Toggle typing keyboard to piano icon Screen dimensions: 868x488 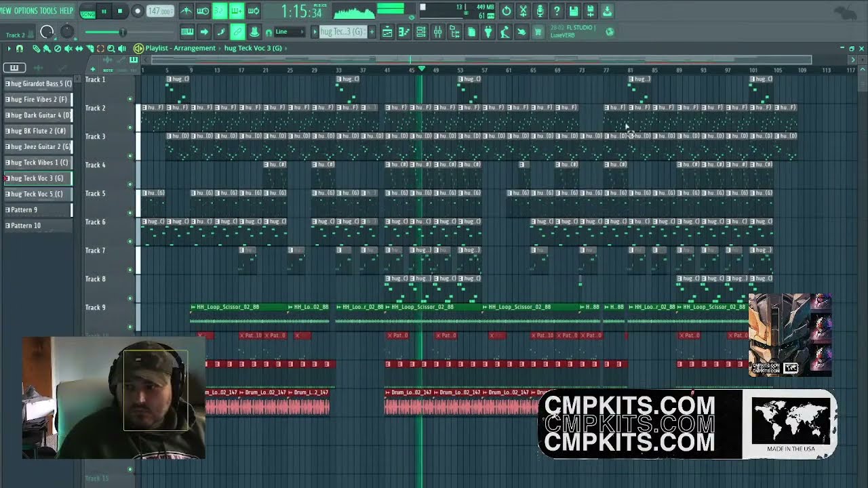click(187, 32)
